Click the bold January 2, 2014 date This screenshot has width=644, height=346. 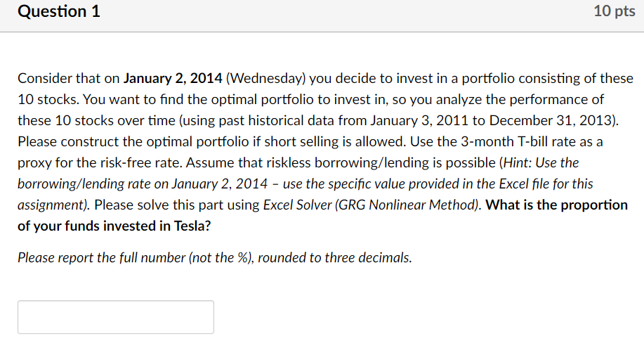[x=173, y=78]
